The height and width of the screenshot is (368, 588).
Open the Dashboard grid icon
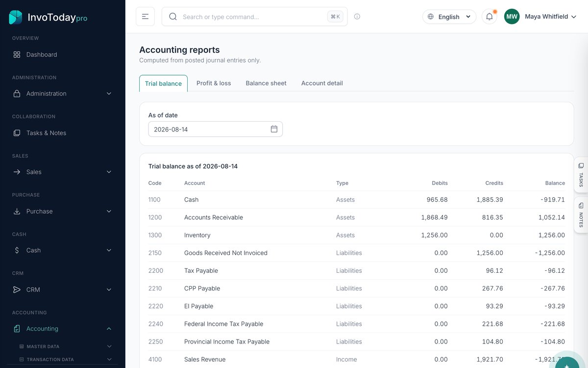click(x=17, y=54)
